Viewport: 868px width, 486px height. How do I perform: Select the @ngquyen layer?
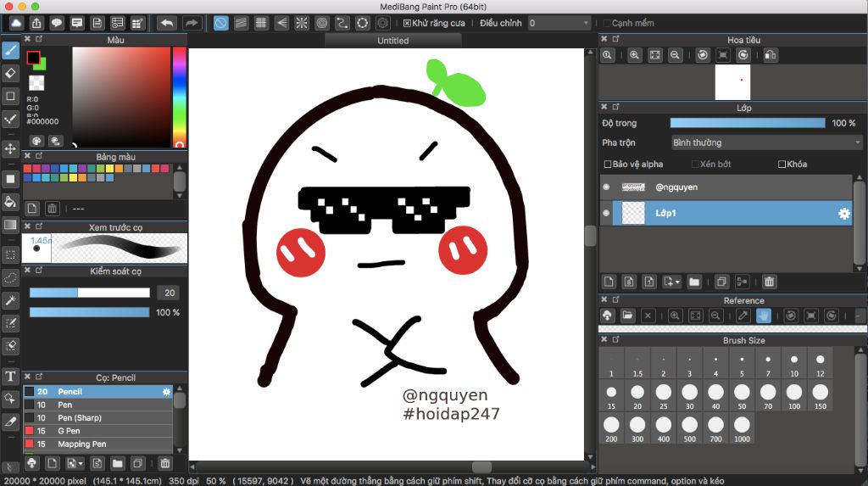[726, 187]
